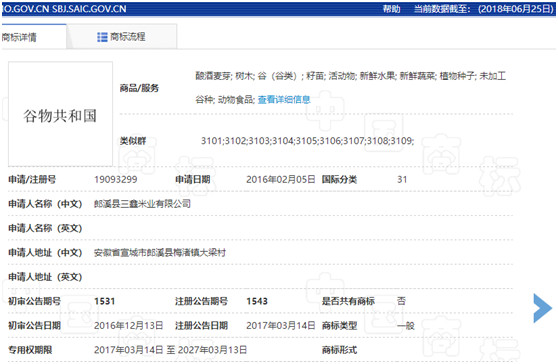Open the 商标流程 tab

[x=121, y=37]
